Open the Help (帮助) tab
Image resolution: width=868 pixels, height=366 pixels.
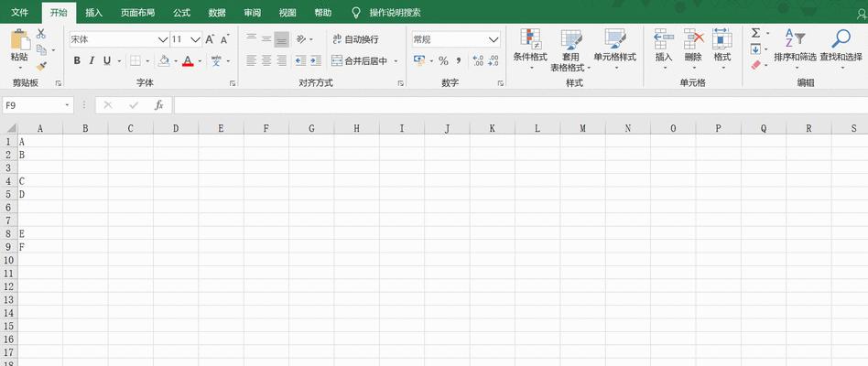click(x=322, y=12)
